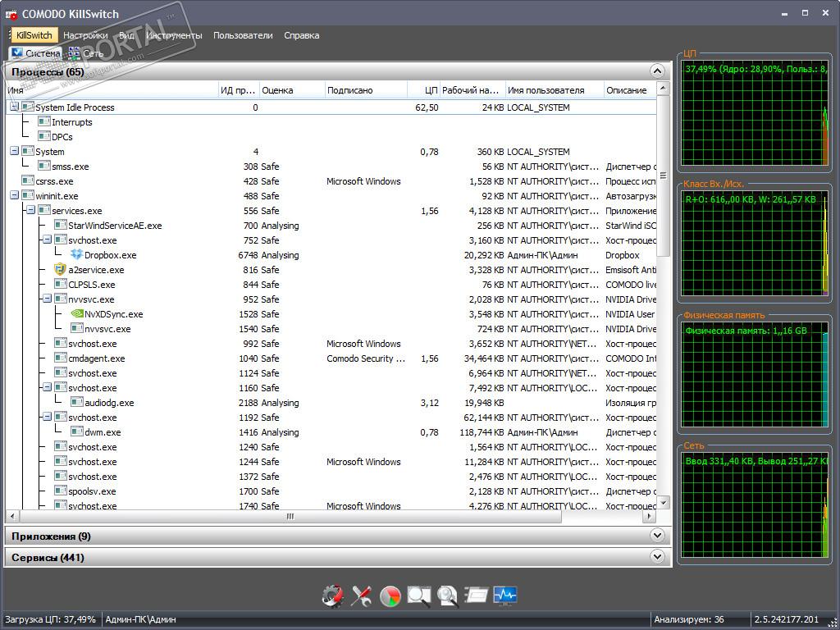Click the COMODO KillSwitch title bar icon
Screen dimensions: 840x630
click(11, 14)
